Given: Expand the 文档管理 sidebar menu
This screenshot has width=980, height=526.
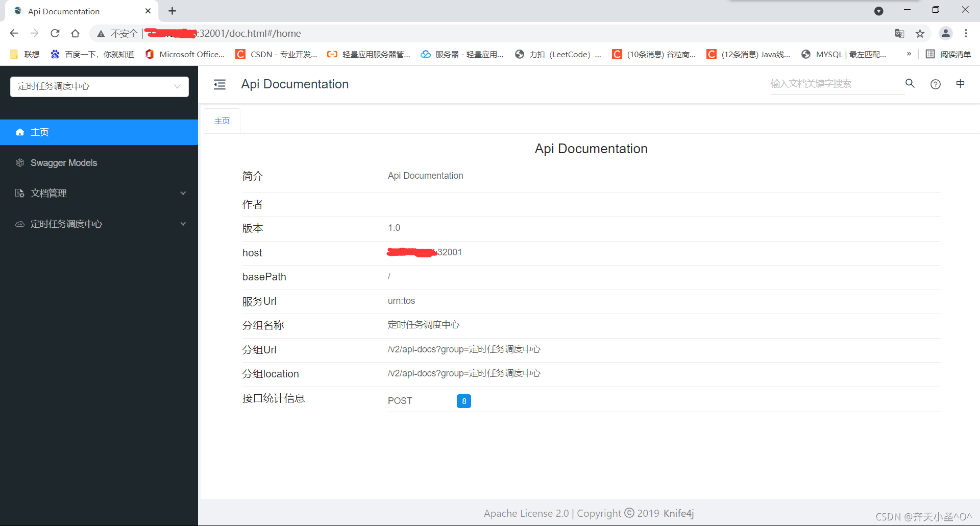Looking at the screenshot, I should pyautogui.click(x=99, y=193).
